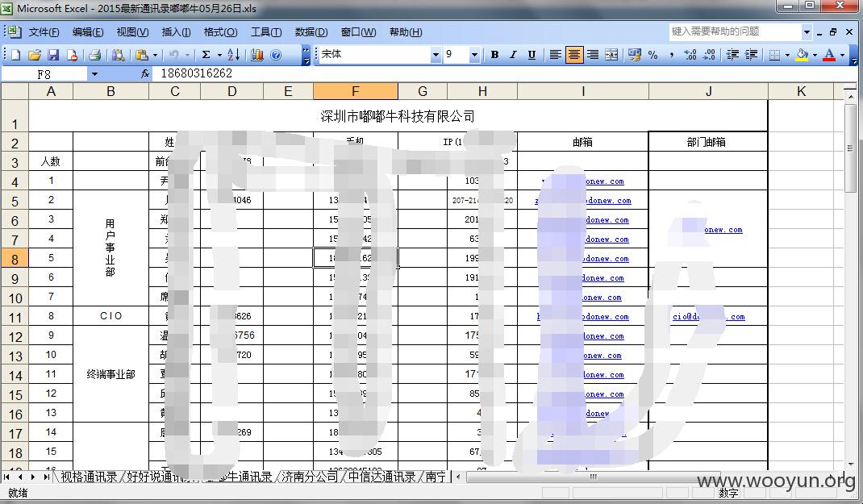Align text left in the cell
Viewport: 863px width, 504px height.
click(556, 55)
